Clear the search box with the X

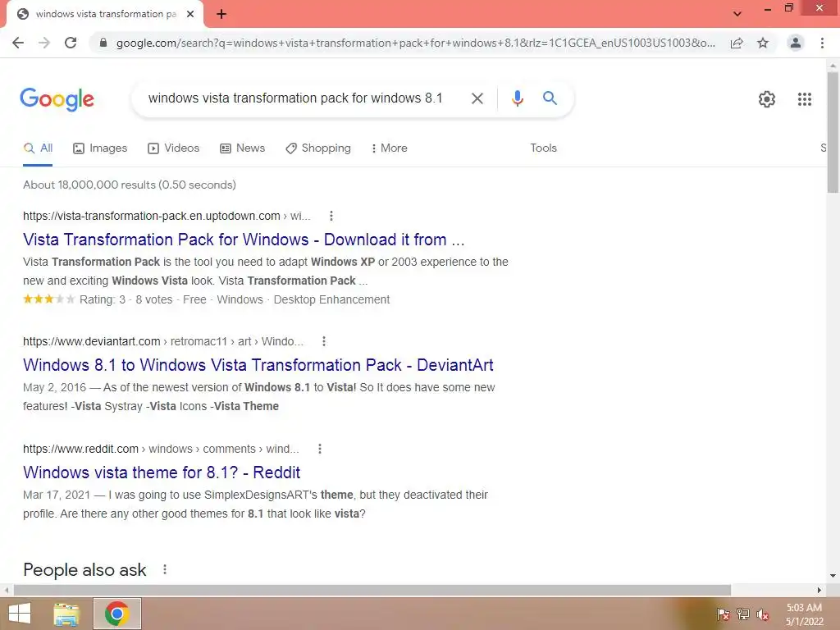[x=477, y=98]
